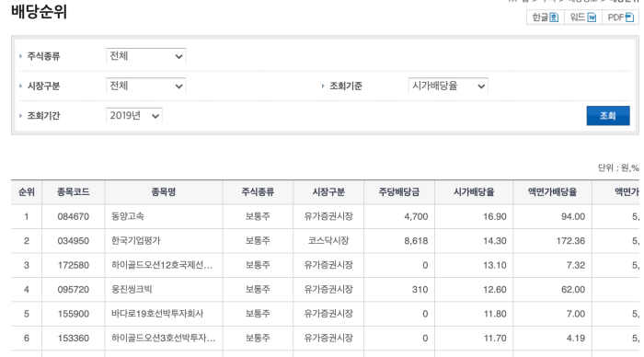
Task: Click stock code 172580
Action: 73,265
